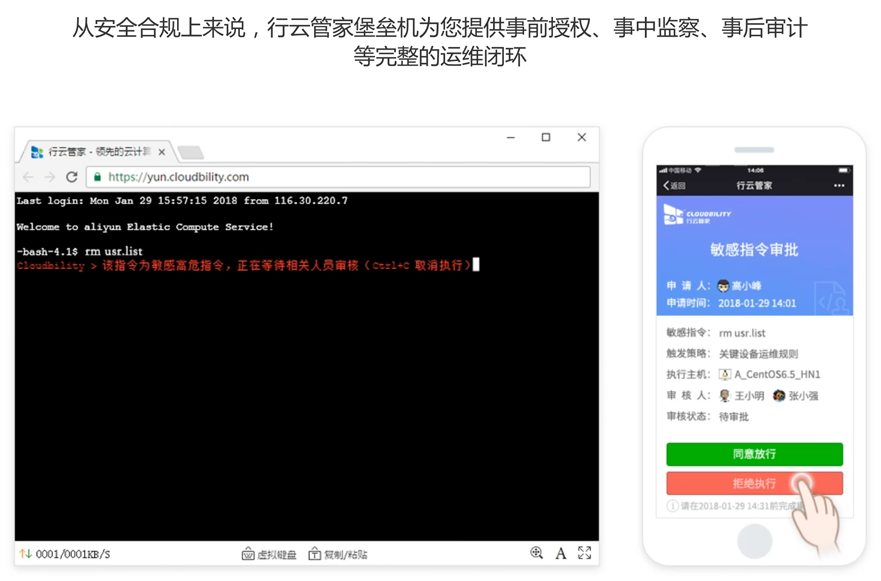881x581 pixels.
Task: Click applicant 高小峰 avatar
Action: click(x=723, y=285)
